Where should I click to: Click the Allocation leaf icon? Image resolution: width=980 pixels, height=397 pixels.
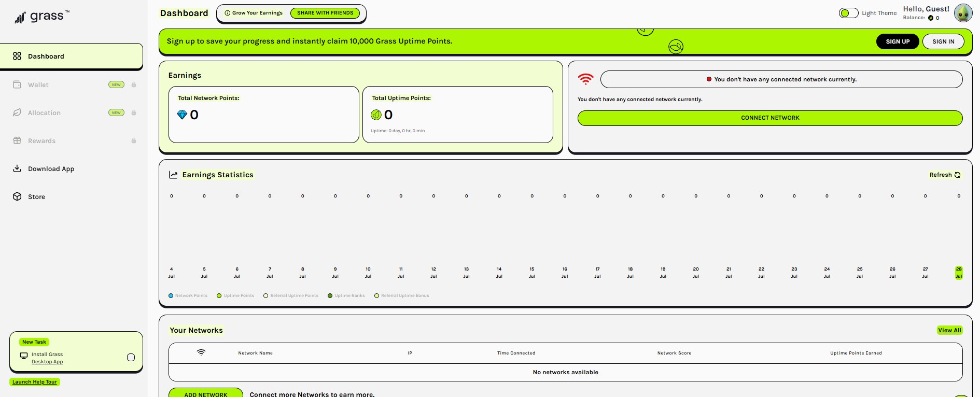[17, 112]
